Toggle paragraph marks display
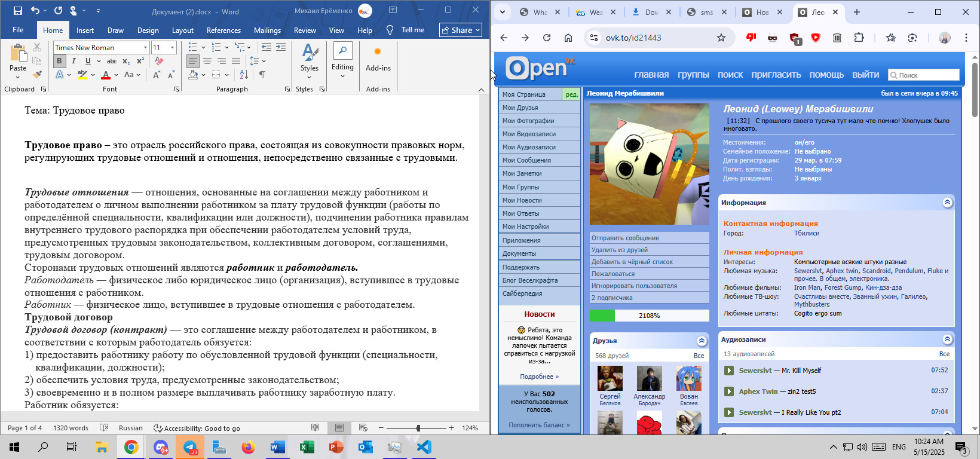Image resolution: width=980 pixels, height=459 pixels. [x=262, y=75]
